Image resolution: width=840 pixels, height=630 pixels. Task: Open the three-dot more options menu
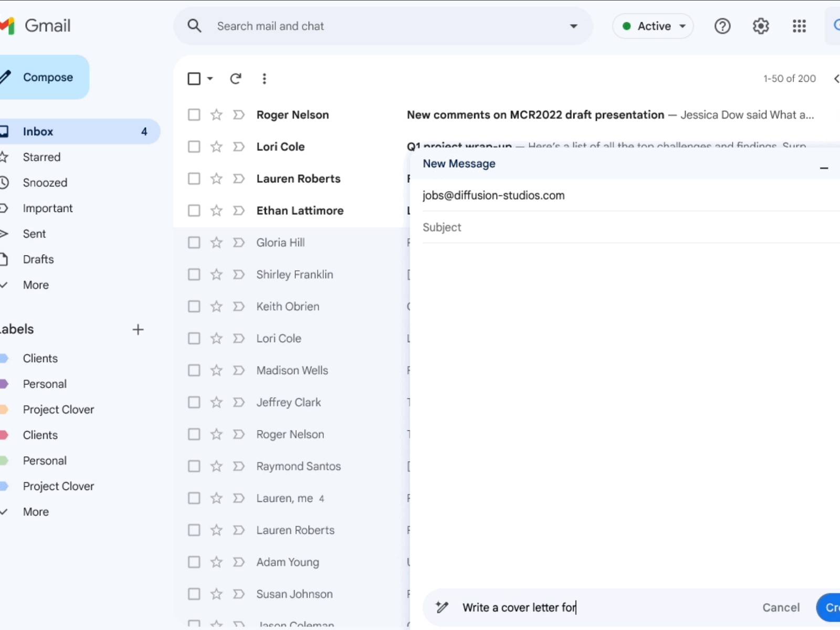click(x=264, y=79)
